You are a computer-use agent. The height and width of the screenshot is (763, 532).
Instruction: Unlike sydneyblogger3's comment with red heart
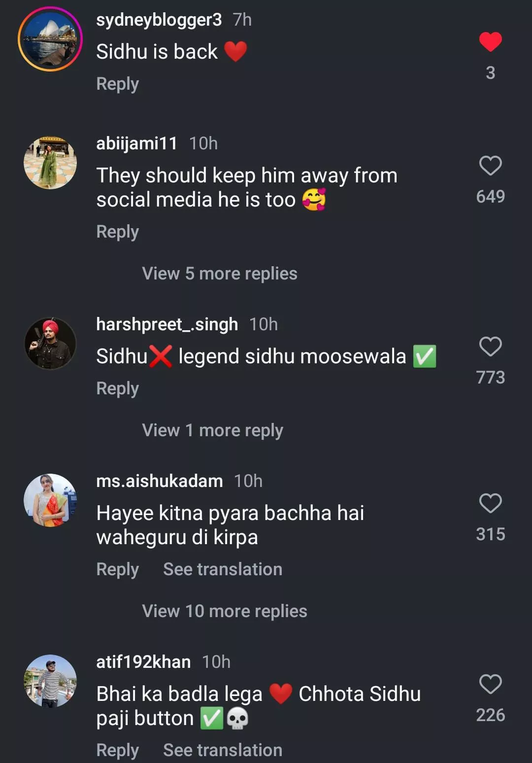490,41
